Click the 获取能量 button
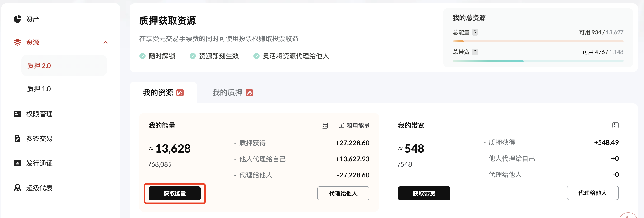Screen dimensions: 644x218 coord(175,193)
